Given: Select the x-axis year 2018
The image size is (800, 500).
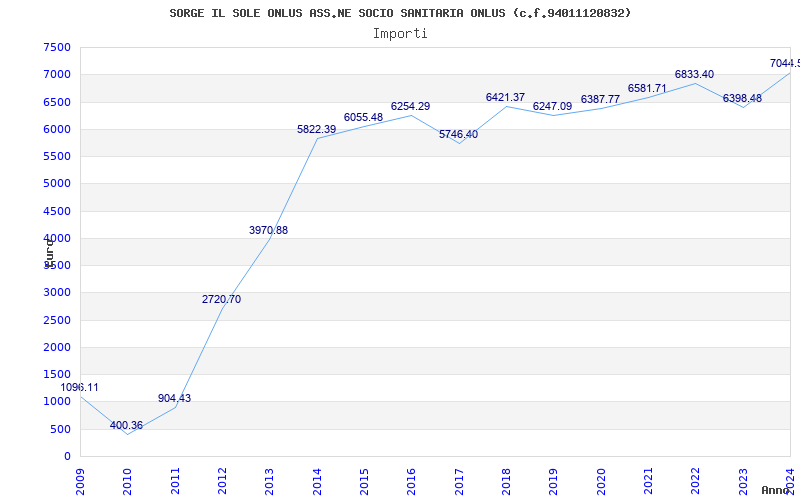Looking at the screenshot, I should coord(506,481).
